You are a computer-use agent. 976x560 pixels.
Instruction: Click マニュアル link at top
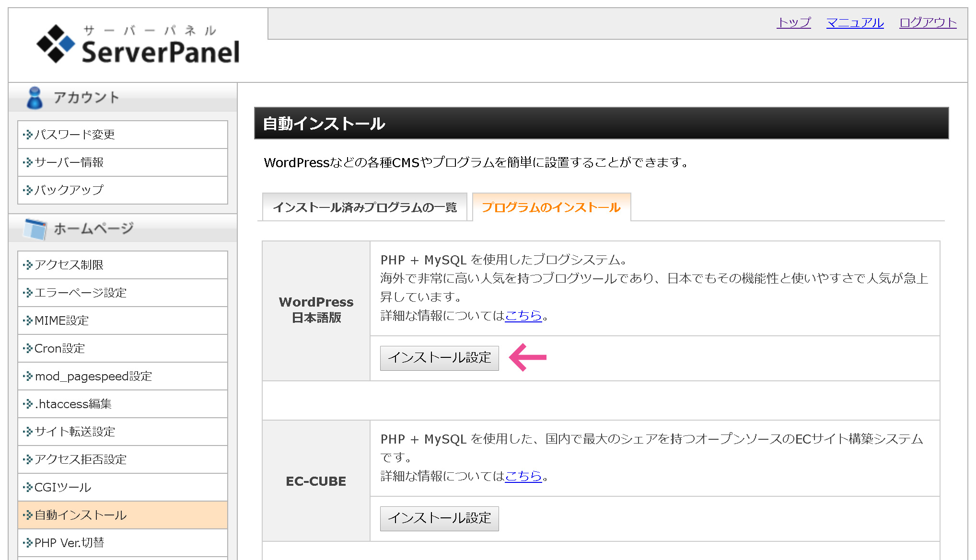coord(855,23)
